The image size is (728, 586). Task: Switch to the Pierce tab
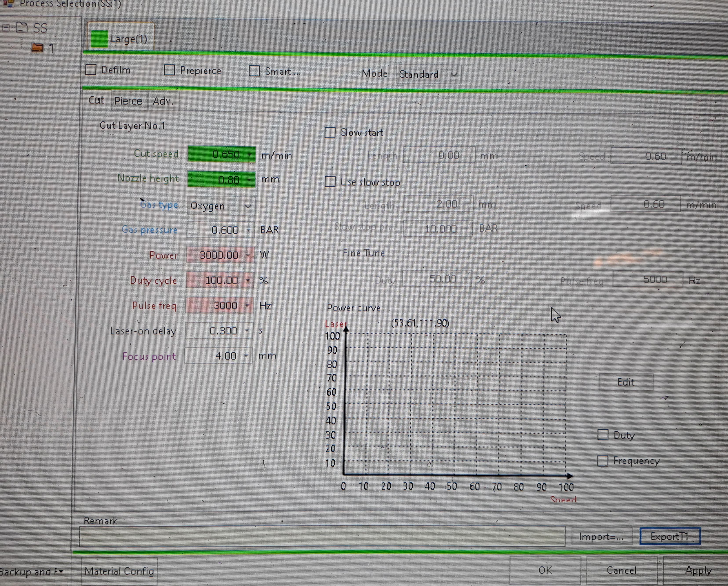pyautogui.click(x=128, y=101)
